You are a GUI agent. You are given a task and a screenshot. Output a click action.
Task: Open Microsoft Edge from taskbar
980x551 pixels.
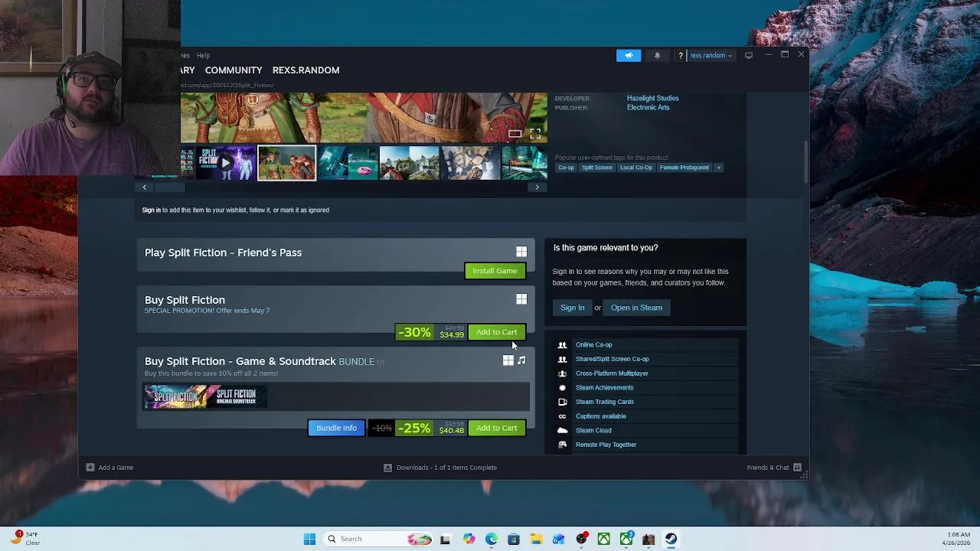(491, 539)
